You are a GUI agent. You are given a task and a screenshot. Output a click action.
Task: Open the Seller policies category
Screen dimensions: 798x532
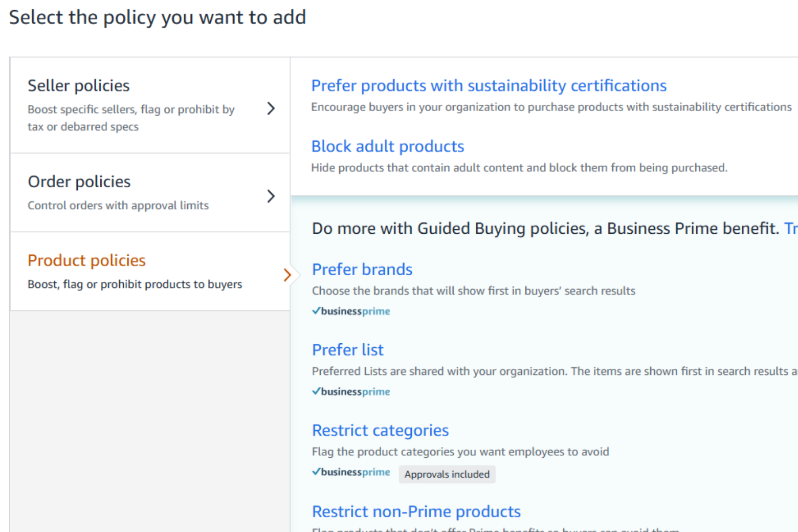coord(150,105)
